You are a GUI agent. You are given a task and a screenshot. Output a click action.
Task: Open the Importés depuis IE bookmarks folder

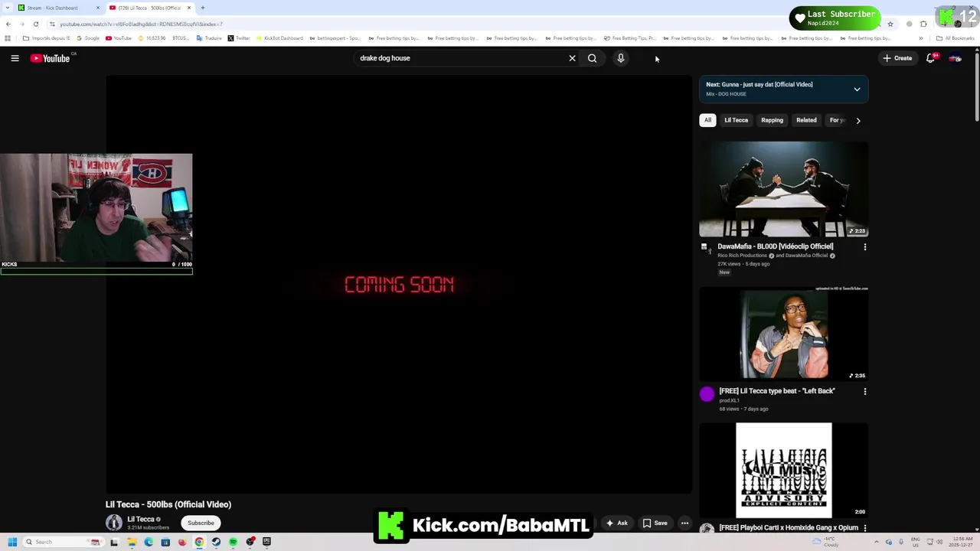[x=46, y=38]
